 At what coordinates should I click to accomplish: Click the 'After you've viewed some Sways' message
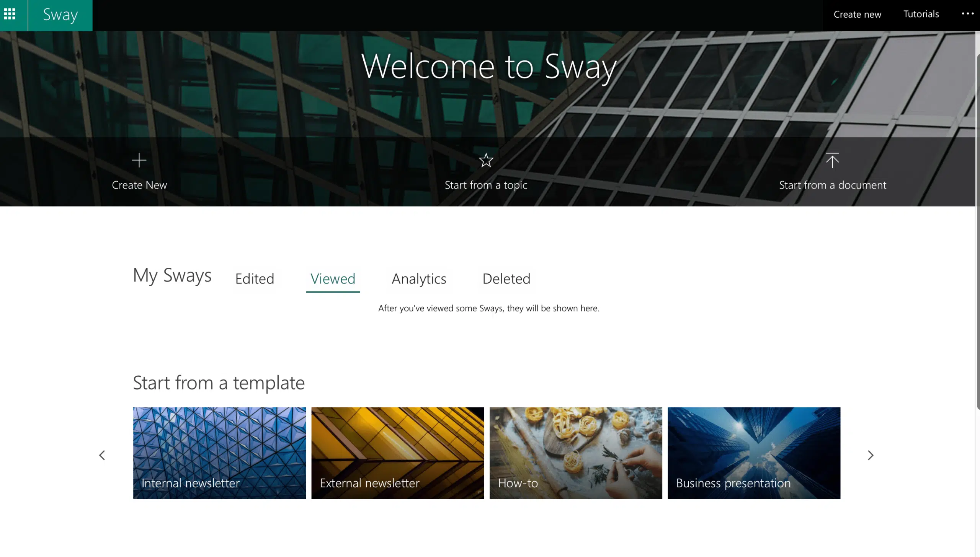click(489, 308)
